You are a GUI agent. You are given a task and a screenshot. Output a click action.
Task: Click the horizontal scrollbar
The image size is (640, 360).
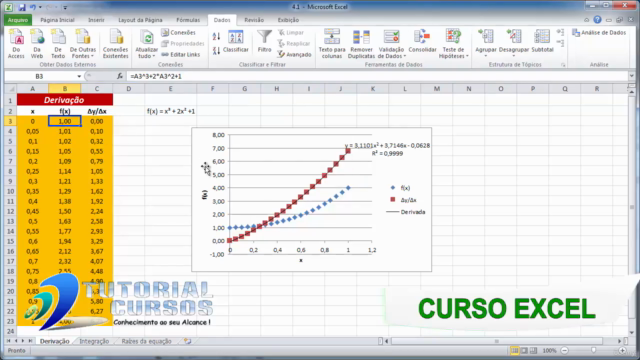[496, 341]
